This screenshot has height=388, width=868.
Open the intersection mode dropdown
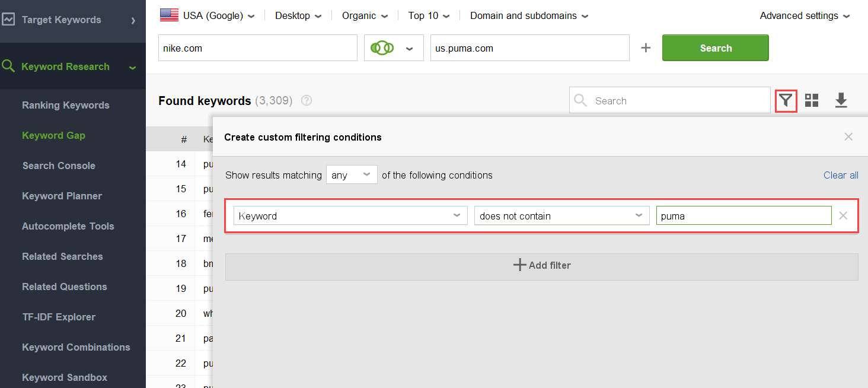pyautogui.click(x=394, y=48)
